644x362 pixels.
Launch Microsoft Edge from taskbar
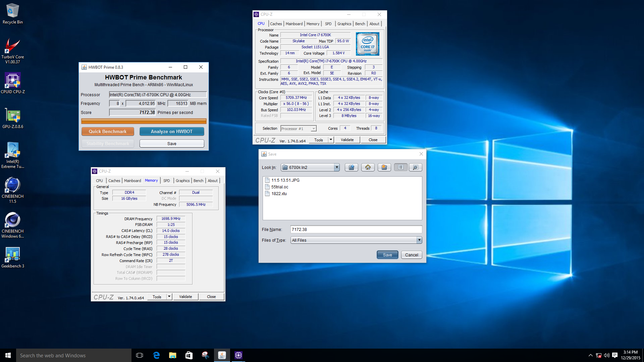(156, 355)
